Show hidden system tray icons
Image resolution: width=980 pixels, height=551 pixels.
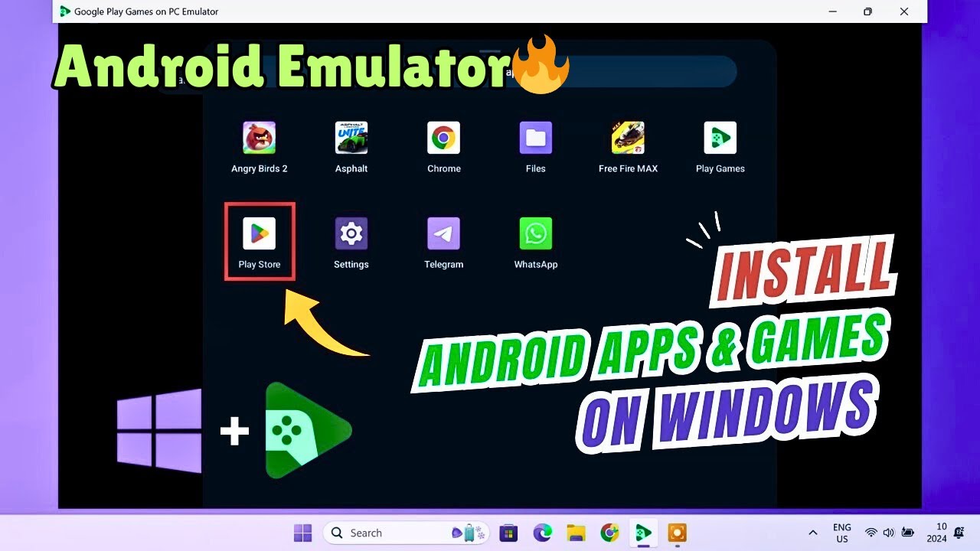[812, 533]
